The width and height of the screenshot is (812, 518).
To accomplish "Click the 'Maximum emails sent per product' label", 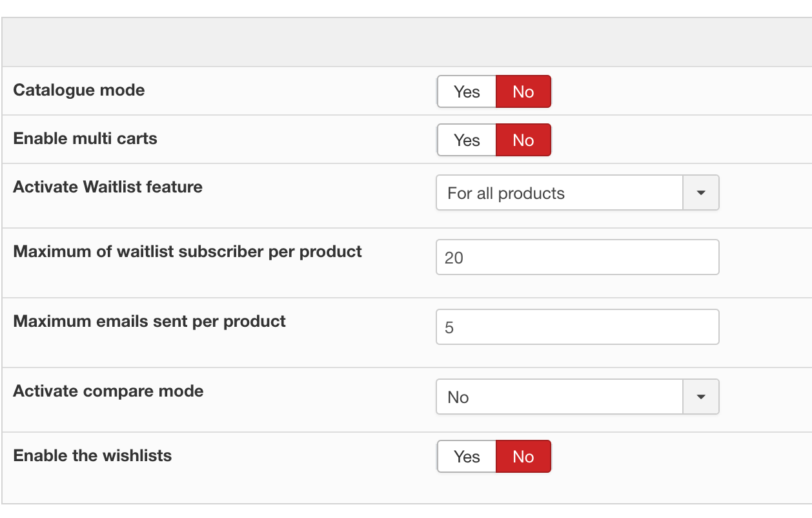I will 149,321.
